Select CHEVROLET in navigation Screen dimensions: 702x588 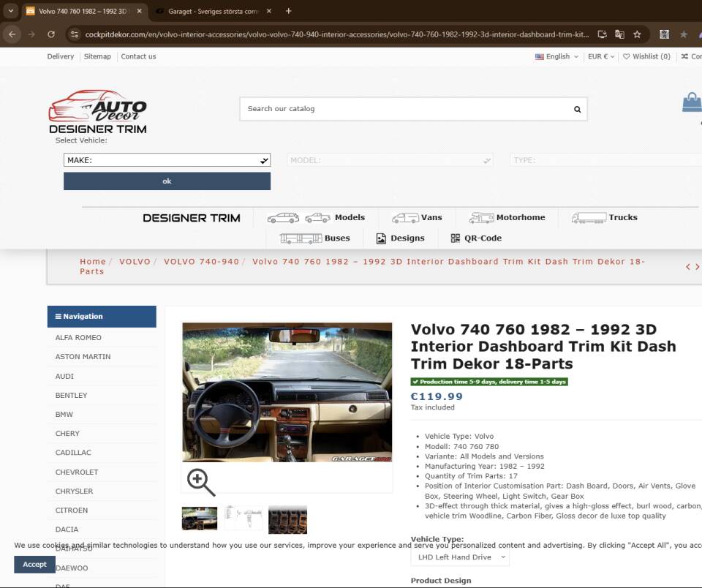[77, 472]
